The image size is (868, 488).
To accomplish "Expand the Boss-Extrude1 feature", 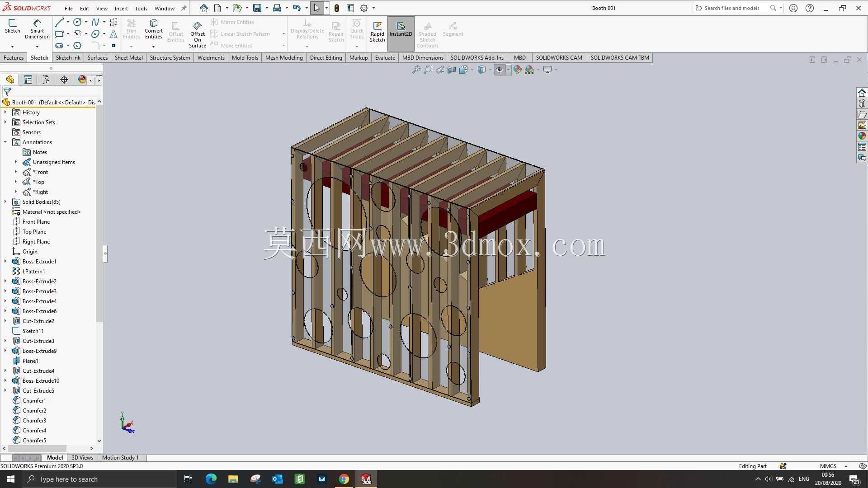I will click(x=5, y=262).
